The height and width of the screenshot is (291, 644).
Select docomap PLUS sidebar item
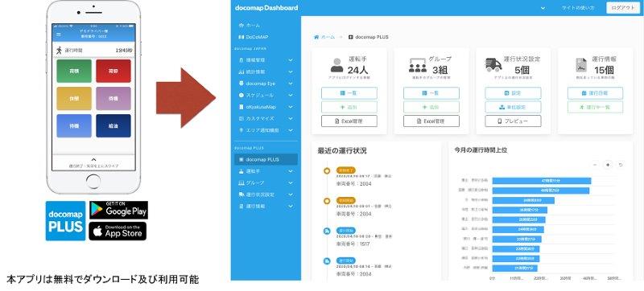point(266,159)
